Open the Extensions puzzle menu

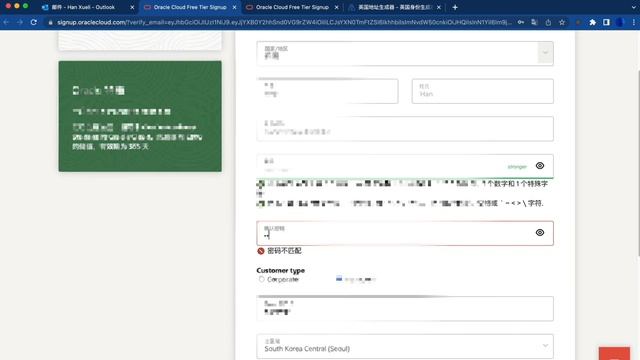coord(593,22)
